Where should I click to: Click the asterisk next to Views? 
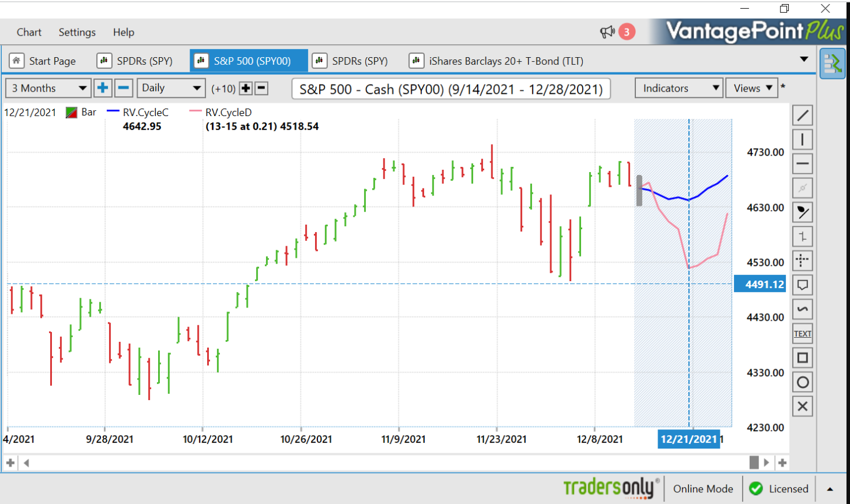[x=783, y=86]
